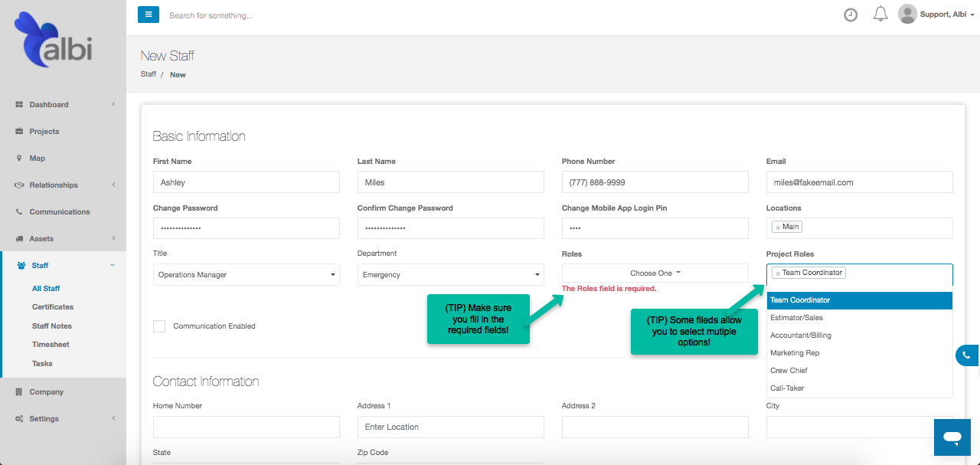Open the Roles Choose One dropdown

click(655, 273)
